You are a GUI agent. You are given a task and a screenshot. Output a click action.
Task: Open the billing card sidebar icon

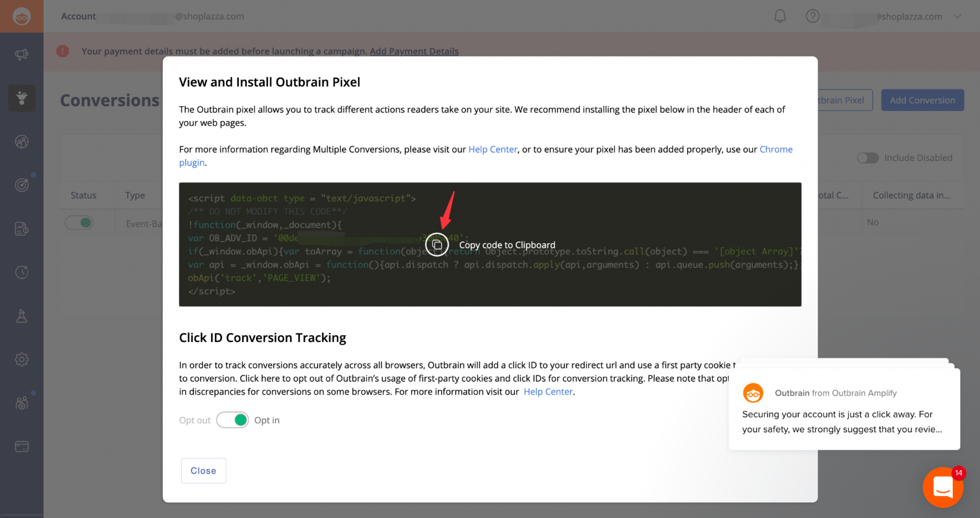click(x=21, y=446)
